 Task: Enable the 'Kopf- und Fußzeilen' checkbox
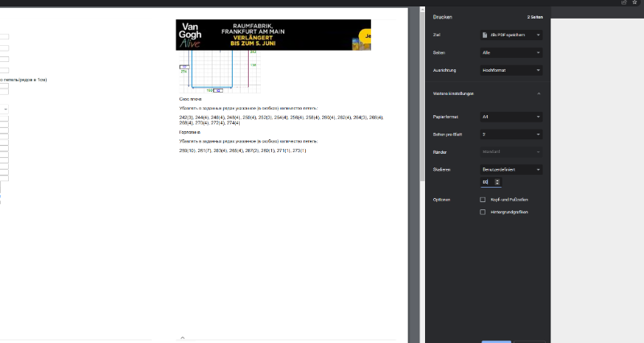(483, 199)
